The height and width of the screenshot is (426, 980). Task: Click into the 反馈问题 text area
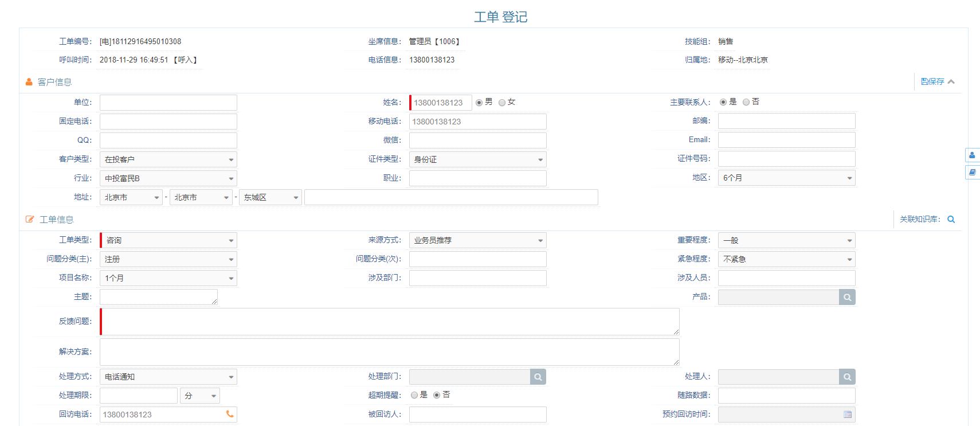[390, 322]
